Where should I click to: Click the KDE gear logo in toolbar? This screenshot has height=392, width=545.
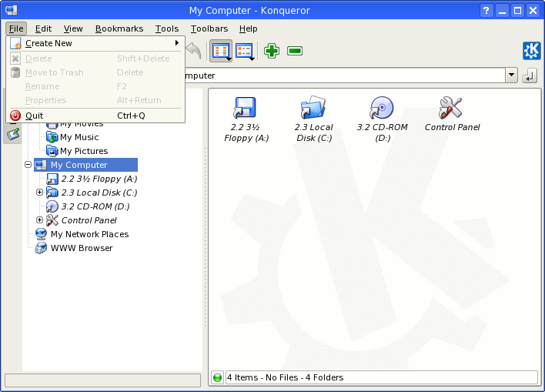pos(531,51)
